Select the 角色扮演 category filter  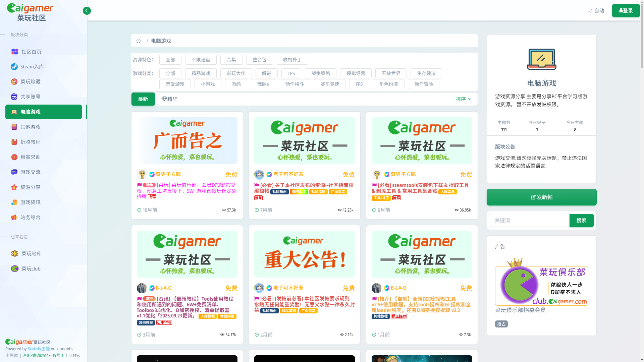tap(388, 84)
